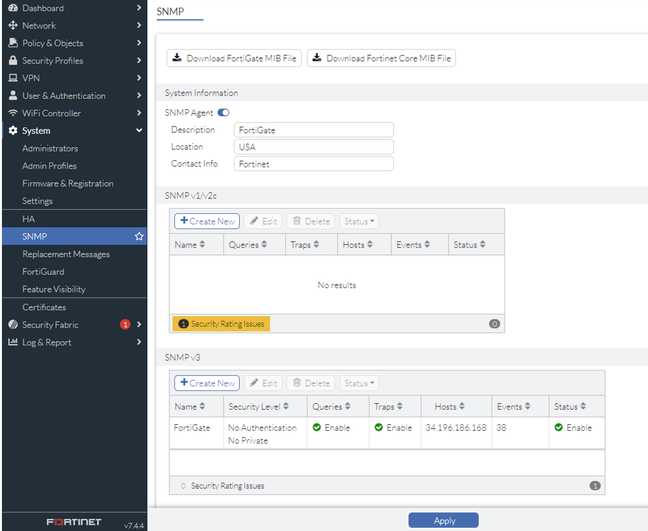
Task: Click pencil icon of SNMP v1/v2c Edit
Action: pos(254,221)
